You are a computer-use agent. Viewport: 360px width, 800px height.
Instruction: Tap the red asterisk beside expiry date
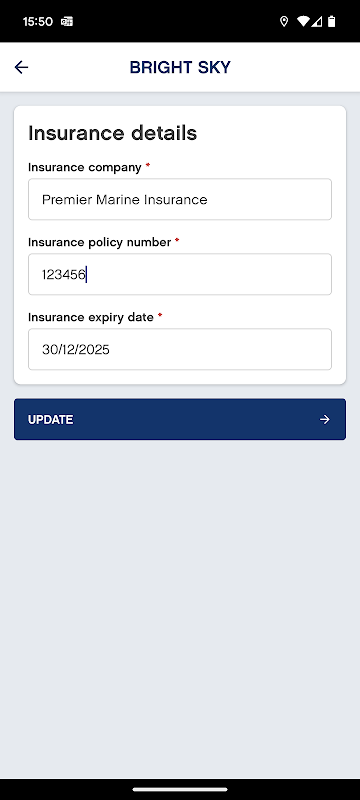click(160, 316)
